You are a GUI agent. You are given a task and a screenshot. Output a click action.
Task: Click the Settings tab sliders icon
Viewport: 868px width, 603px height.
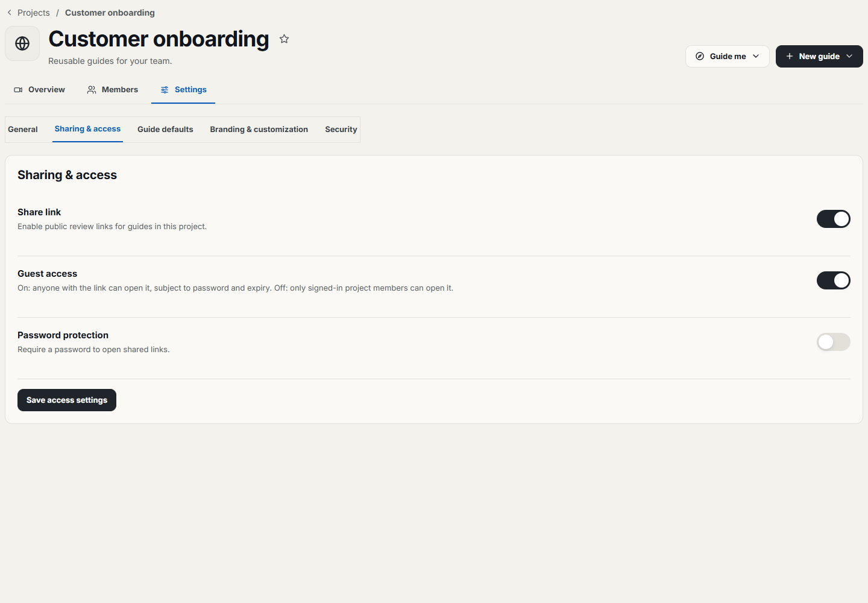165,90
